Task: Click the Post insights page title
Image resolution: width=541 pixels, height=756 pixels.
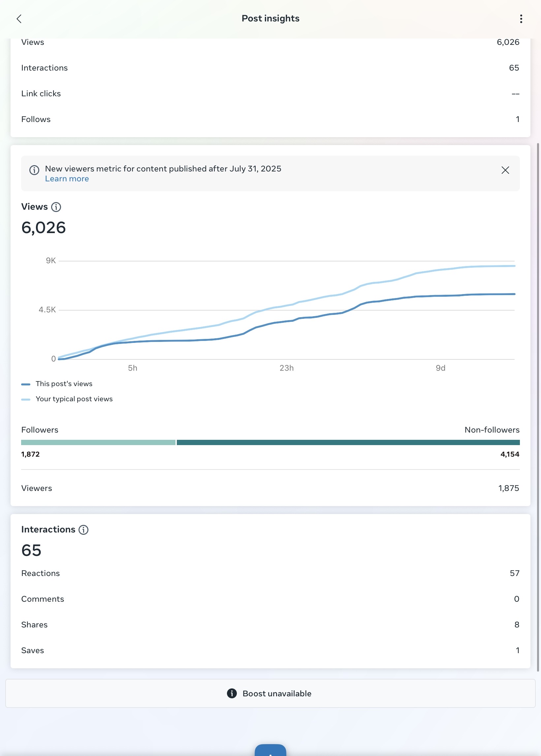Action: [x=270, y=18]
